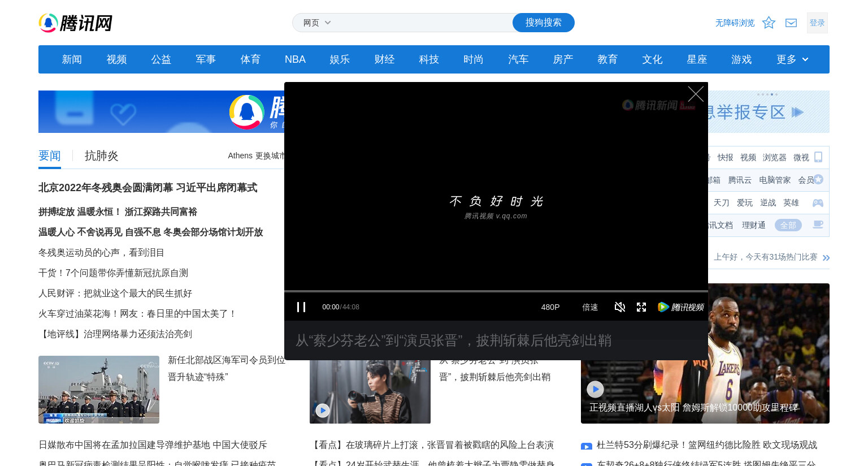The height and width of the screenshot is (466, 868).
Task: Open 无障碍浏览 link
Action: click(x=735, y=23)
